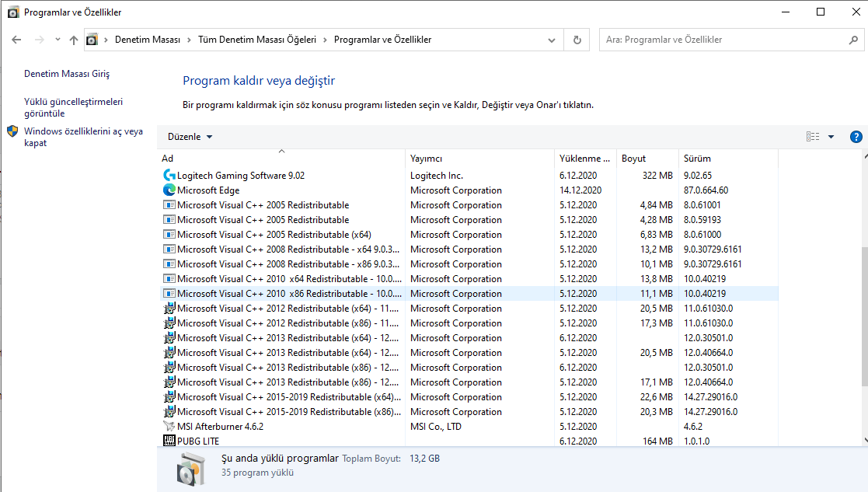Open help with the blue question icon

point(856,137)
